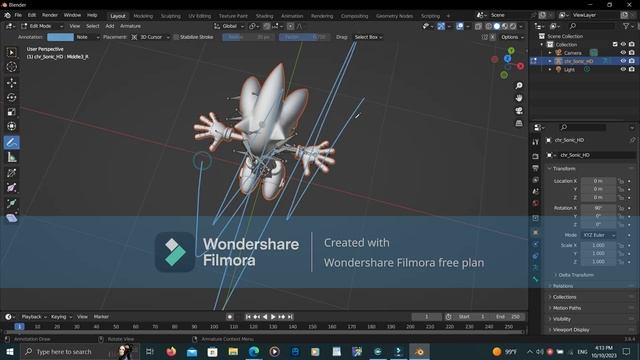640x360 pixels.
Task: Select the Scale tool
Action: 11,112
